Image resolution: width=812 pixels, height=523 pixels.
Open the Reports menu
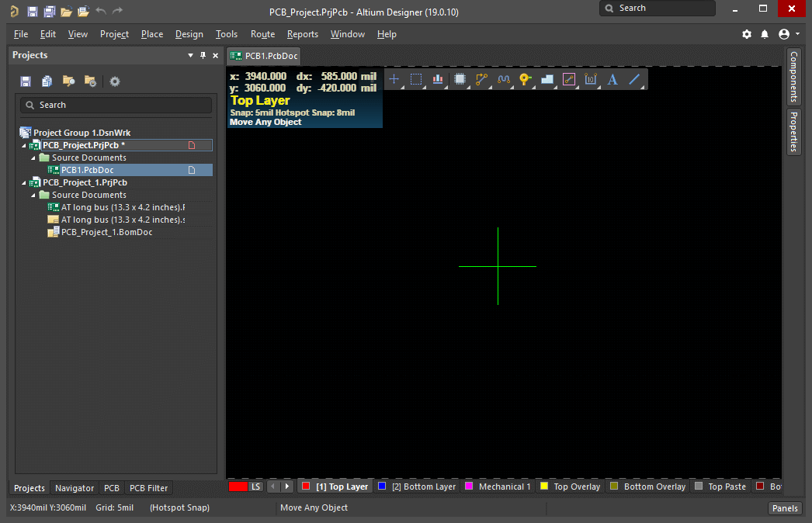click(x=303, y=34)
